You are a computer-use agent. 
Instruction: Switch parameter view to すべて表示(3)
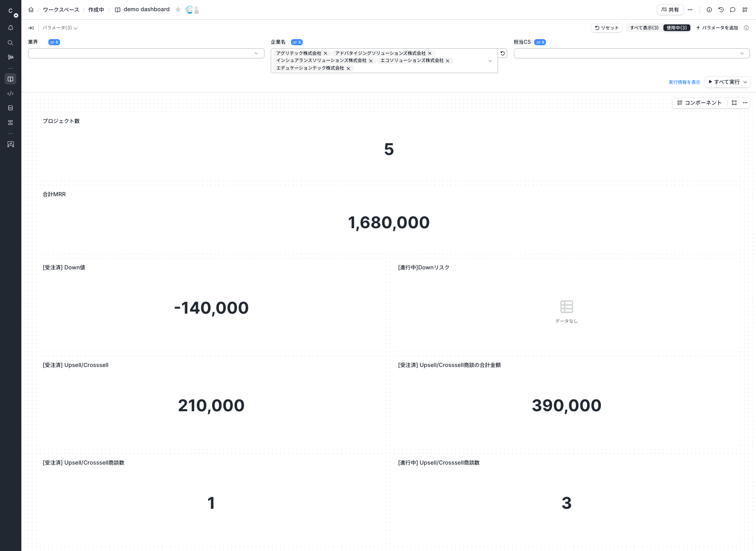[643, 28]
